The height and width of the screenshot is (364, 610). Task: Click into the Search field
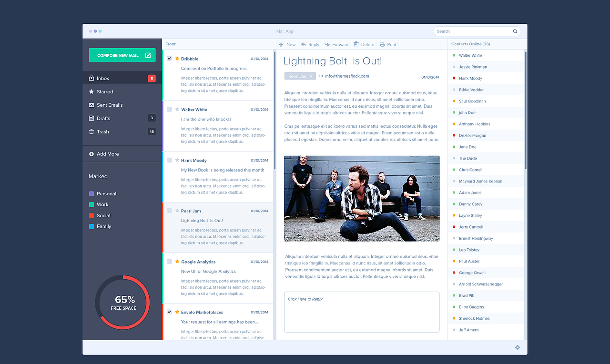tap(477, 31)
